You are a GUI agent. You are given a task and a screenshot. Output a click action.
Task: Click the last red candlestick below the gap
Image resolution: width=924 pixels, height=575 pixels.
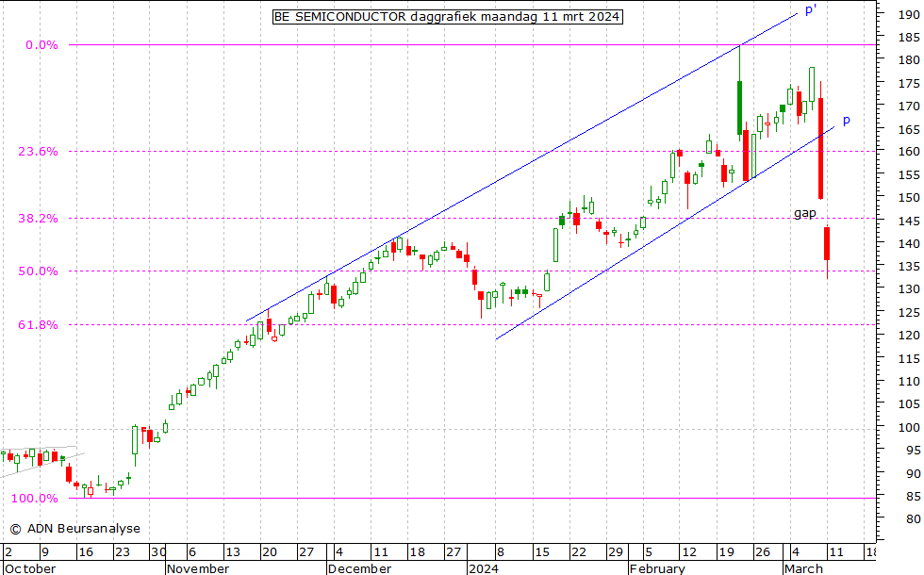828,243
